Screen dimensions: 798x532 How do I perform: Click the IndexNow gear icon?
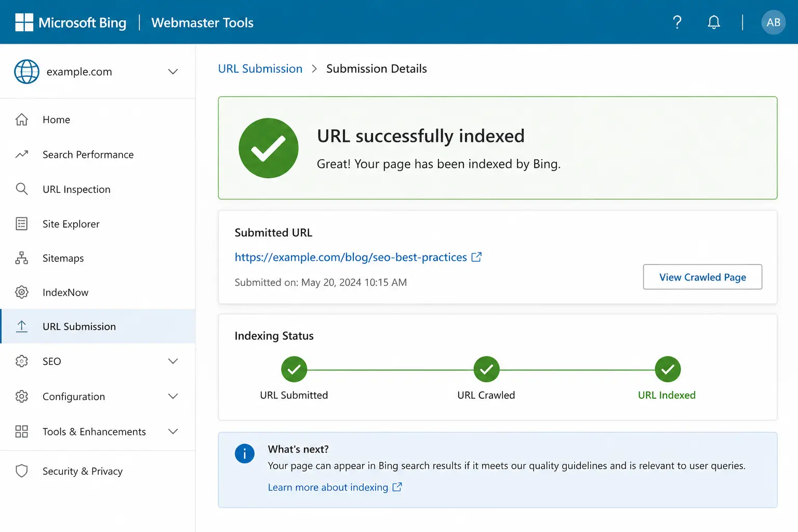[x=22, y=292]
